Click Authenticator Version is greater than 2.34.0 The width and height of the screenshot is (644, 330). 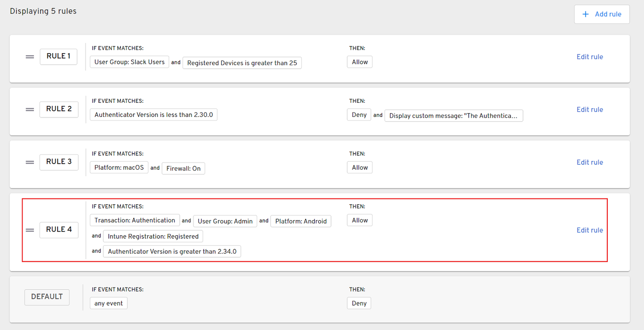(x=172, y=251)
